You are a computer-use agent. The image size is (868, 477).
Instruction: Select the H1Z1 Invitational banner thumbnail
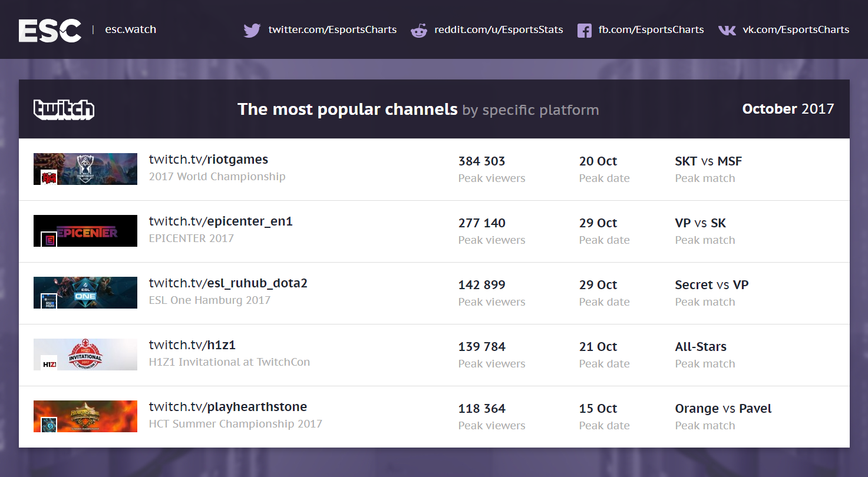(85, 355)
